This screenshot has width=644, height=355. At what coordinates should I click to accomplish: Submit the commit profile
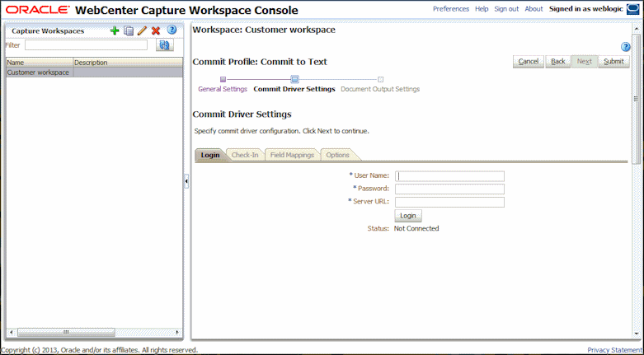(x=613, y=61)
